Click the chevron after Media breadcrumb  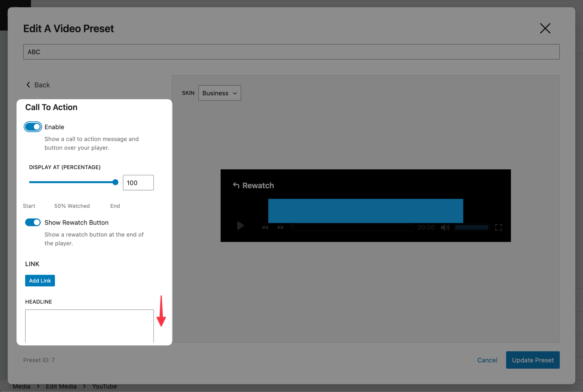coord(38,386)
